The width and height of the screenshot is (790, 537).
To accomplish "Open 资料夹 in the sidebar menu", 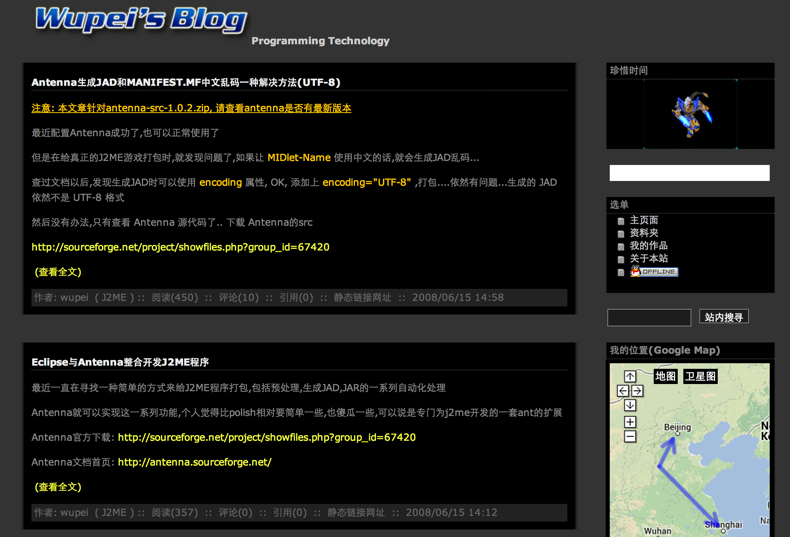I will (x=643, y=233).
